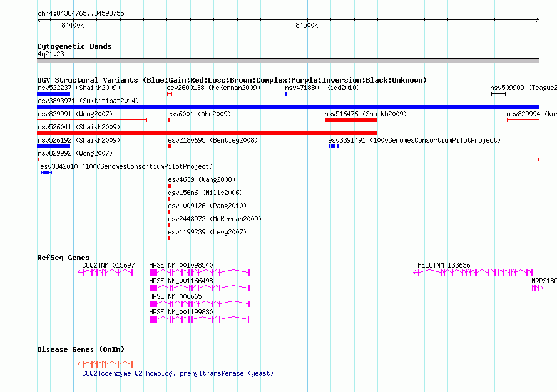Image resolution: width=557 pixels, height=392 pixels.
Task: Open the esv2600138 (McKernan2009) variant label
Action: pos(213,88)
